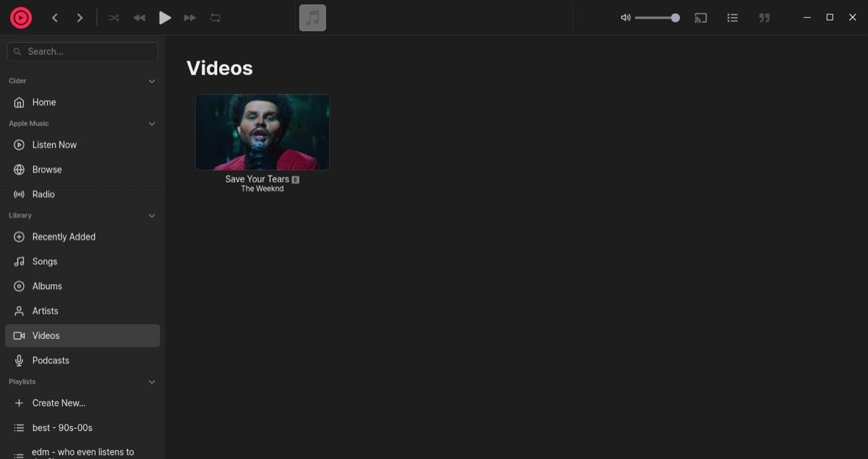Open the cast to device menu

click(x=701, y=18)
